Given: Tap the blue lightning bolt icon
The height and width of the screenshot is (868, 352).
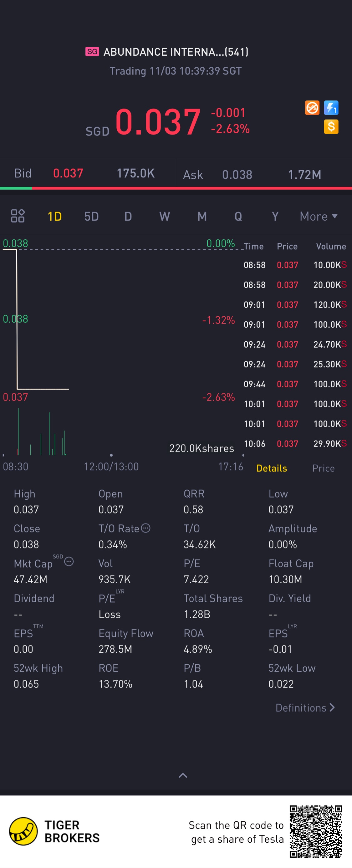Looking at the screenshot, I should [x=331, y=108].
